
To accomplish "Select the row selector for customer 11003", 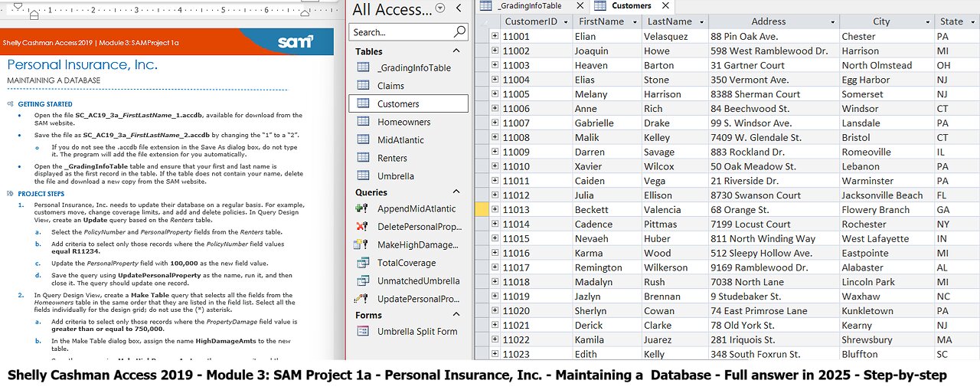I will coord(482,65).
